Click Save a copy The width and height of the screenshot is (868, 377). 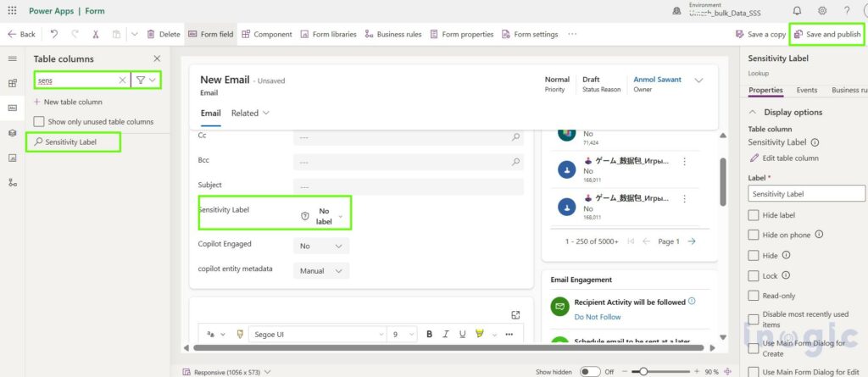[x=760, y=35]
